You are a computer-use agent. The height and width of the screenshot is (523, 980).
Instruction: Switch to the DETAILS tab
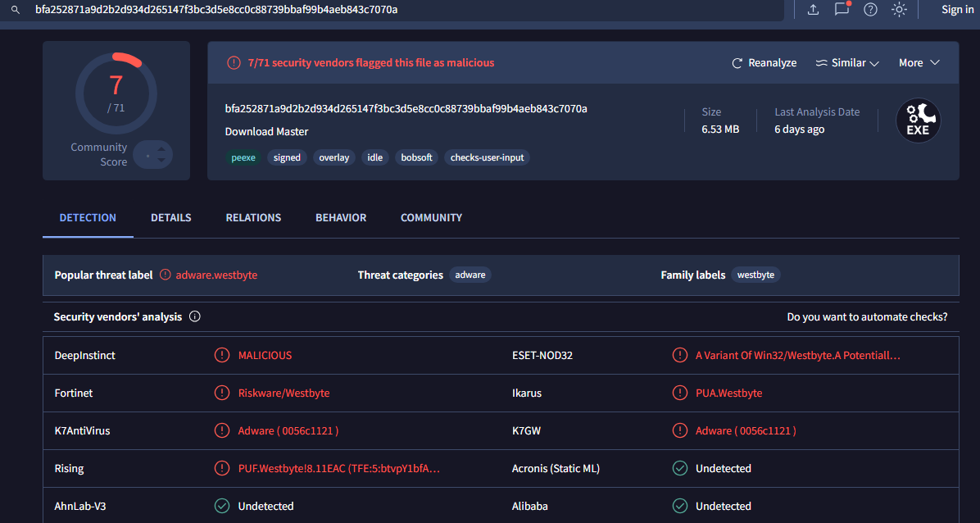170,218
